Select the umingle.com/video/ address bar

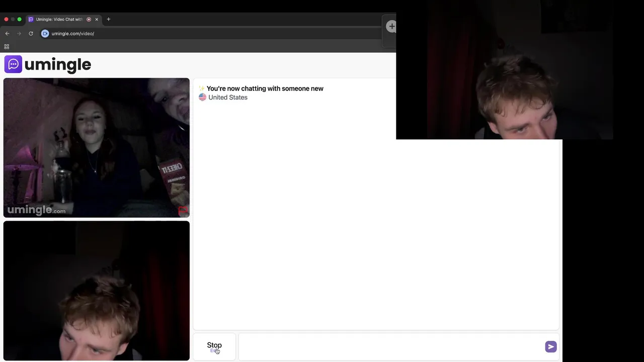(72, 34)
